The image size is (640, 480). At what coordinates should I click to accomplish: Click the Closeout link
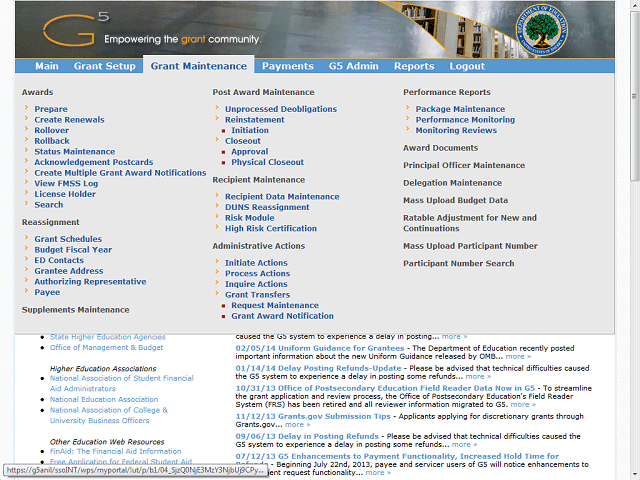243,141
